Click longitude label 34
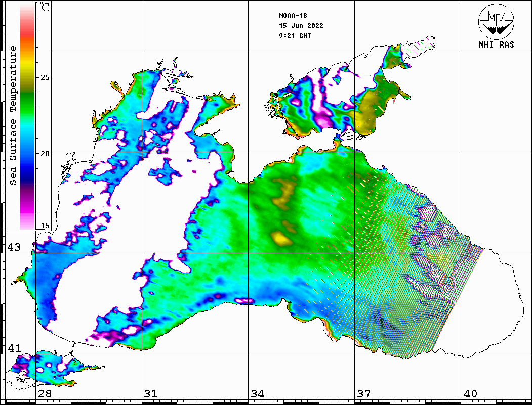Image resolution: width=532 pixels, height=405 pixels. tap(257, 394)
